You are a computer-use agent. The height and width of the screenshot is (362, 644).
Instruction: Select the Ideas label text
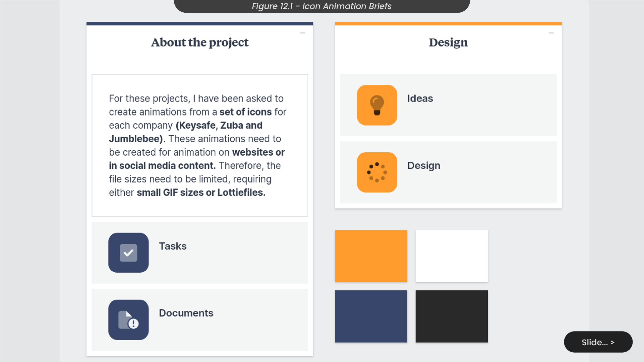coord(420,98)
